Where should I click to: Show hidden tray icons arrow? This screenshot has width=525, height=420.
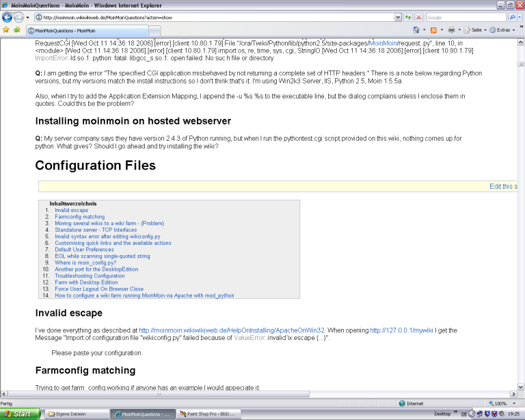[x=472, y=414]
